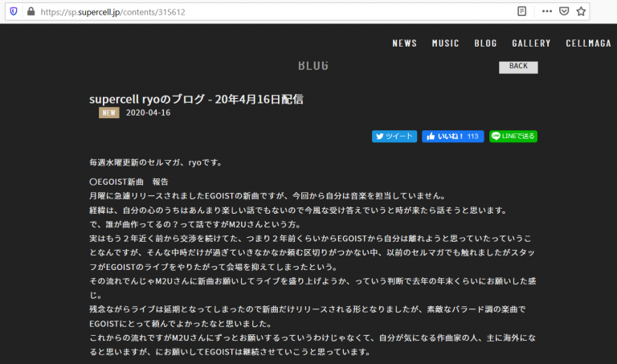Click the NEW badge beside date
The image size is (617, 364).
tap(109, 113)
